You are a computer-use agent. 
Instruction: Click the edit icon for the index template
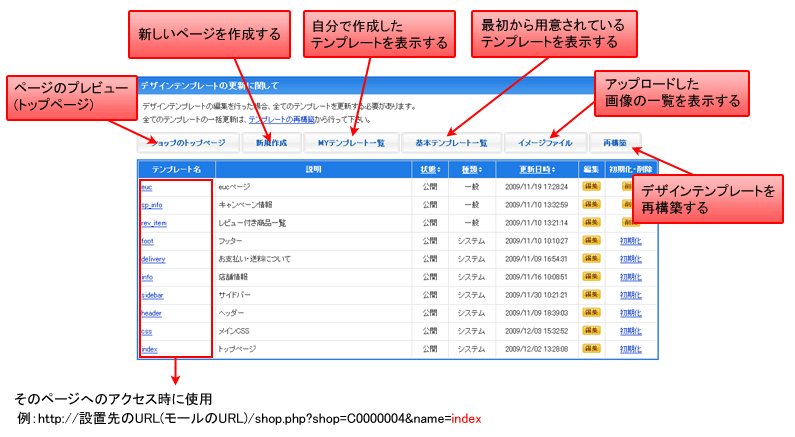pos(590,349)
